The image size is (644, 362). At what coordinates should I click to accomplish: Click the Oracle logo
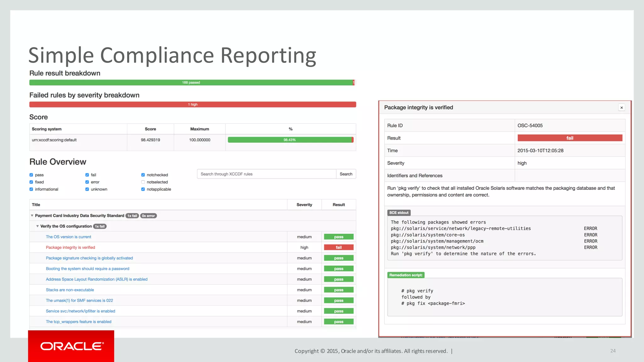click(71, 346)
